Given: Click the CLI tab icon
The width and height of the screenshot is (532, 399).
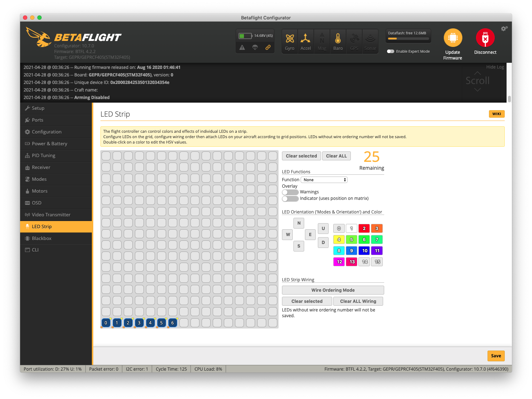Looking at the screenshot, I should point(27,250).
